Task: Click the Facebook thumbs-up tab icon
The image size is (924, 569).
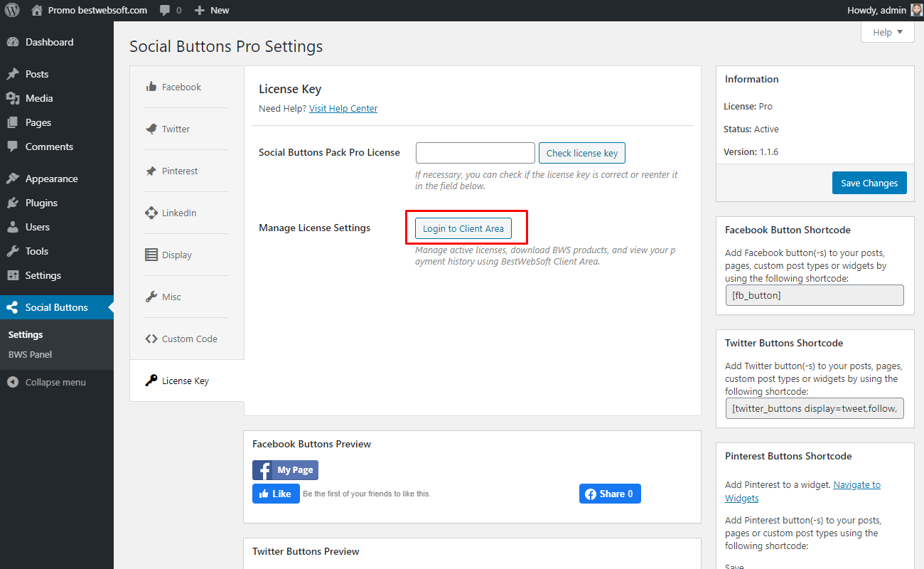Action: tap(151, 87)
